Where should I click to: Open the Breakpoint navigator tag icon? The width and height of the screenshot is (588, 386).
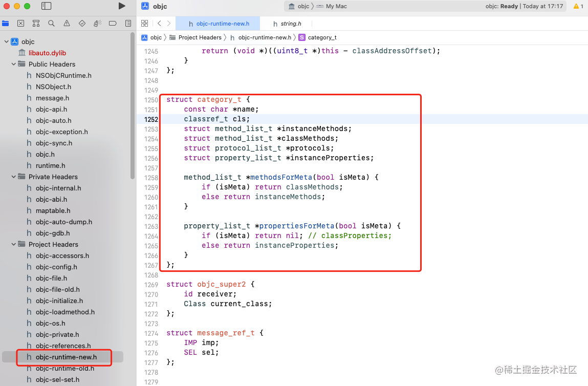tap(113, 23)
